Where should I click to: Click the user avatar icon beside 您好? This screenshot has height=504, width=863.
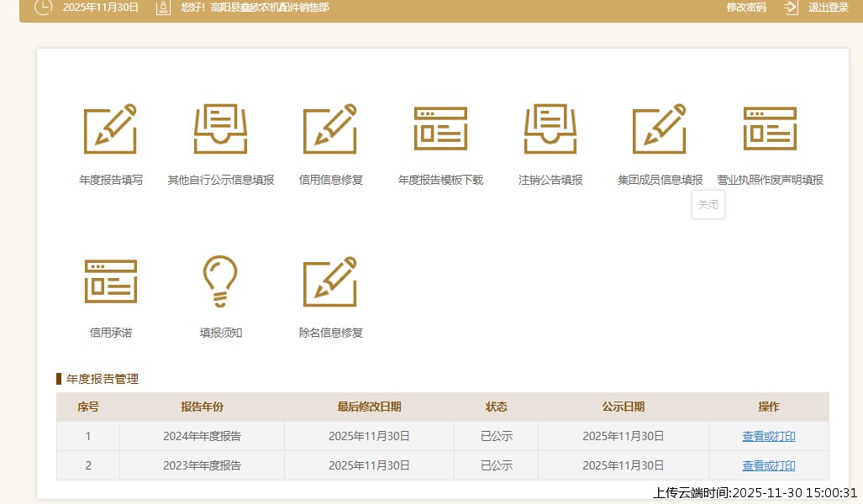(163, 8)
